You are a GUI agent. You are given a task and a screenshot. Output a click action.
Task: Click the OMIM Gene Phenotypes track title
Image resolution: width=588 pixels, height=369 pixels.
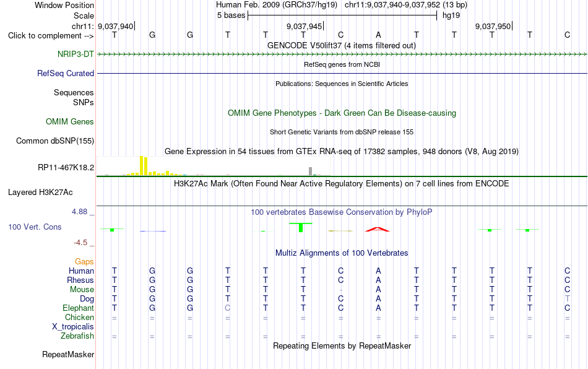342,113
